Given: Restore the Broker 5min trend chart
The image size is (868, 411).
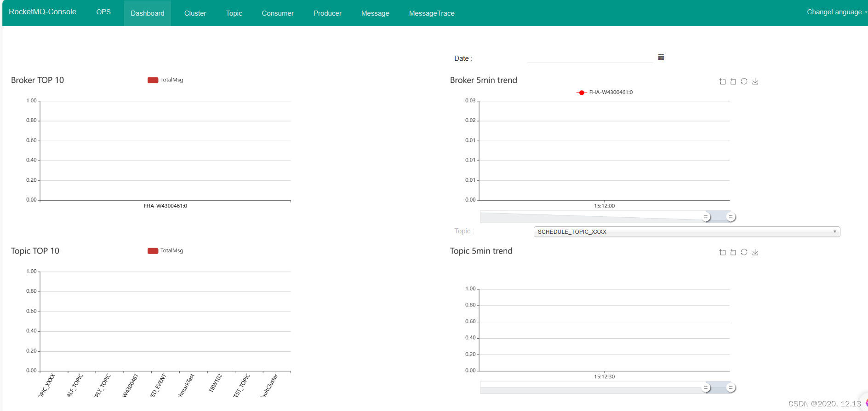Looking at the screenshot, I should pos(744,81).
